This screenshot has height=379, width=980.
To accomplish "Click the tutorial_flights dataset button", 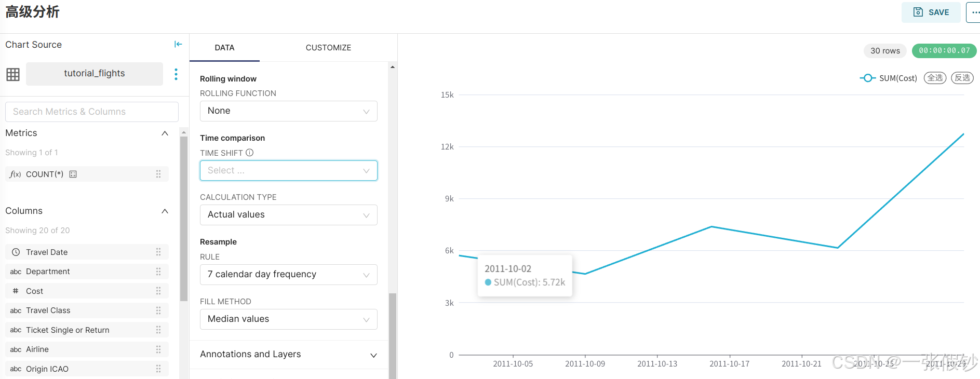I will pos(95,74).
